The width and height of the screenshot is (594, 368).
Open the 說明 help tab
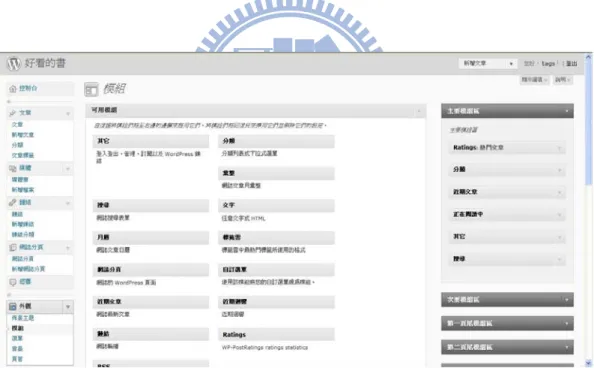563,80
